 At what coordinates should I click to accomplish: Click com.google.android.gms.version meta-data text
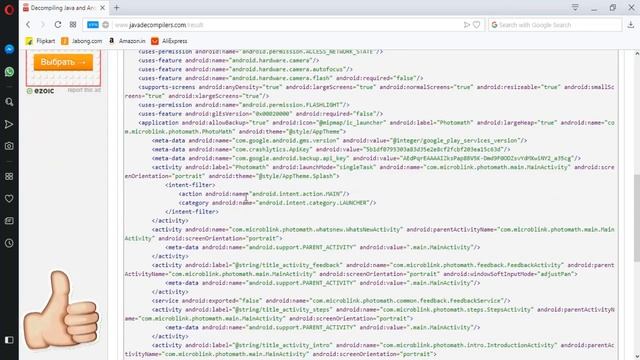click(339, 140)
